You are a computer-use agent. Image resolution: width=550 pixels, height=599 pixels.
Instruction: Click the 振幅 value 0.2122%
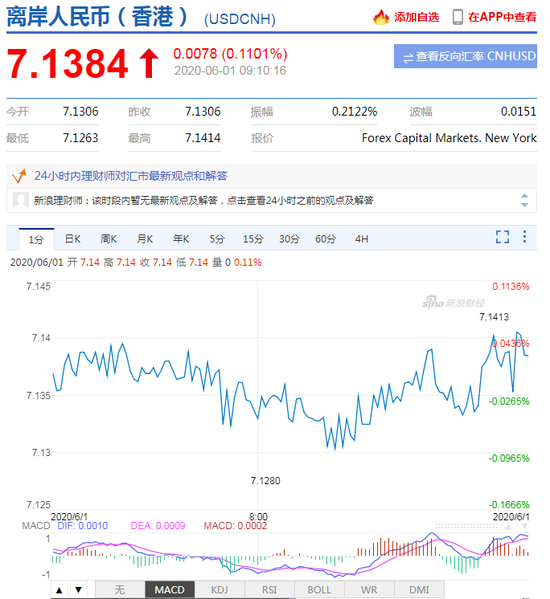pos(354,112)
